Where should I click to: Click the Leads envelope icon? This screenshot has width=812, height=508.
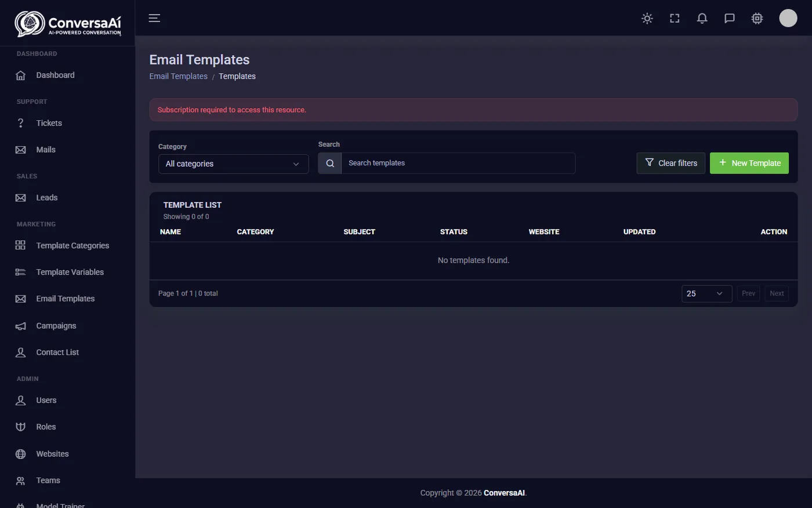(x=20, y=198)
